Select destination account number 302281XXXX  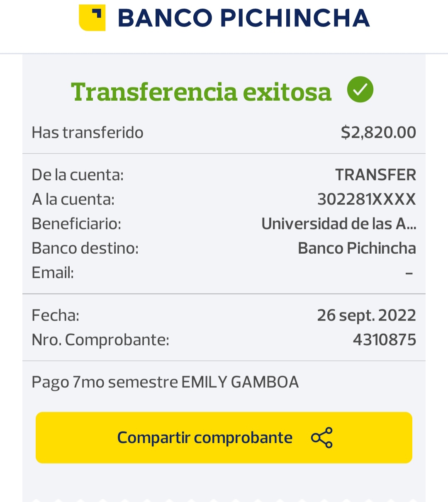[366, 199]
